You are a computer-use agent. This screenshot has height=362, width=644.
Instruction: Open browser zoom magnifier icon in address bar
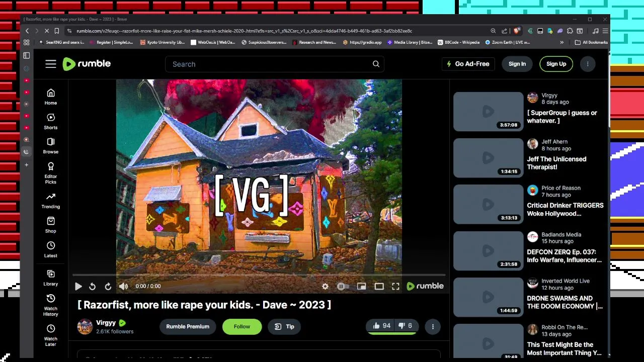493,31
